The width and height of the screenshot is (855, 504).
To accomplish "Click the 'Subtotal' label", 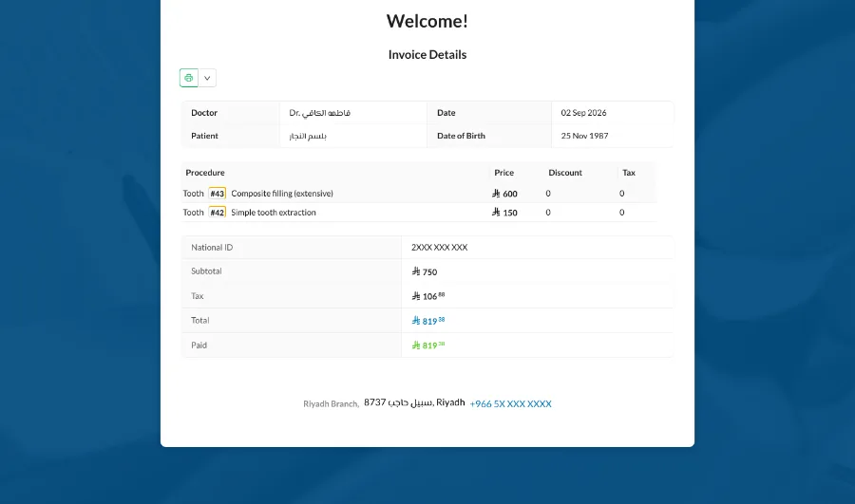I will tap(206, 271).
